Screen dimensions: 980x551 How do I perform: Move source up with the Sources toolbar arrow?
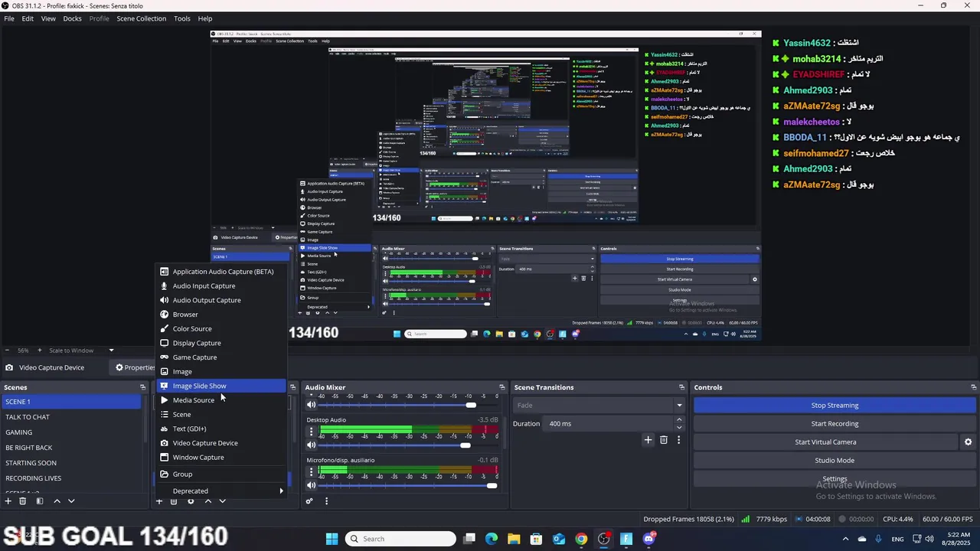click(x=207, y=501)
